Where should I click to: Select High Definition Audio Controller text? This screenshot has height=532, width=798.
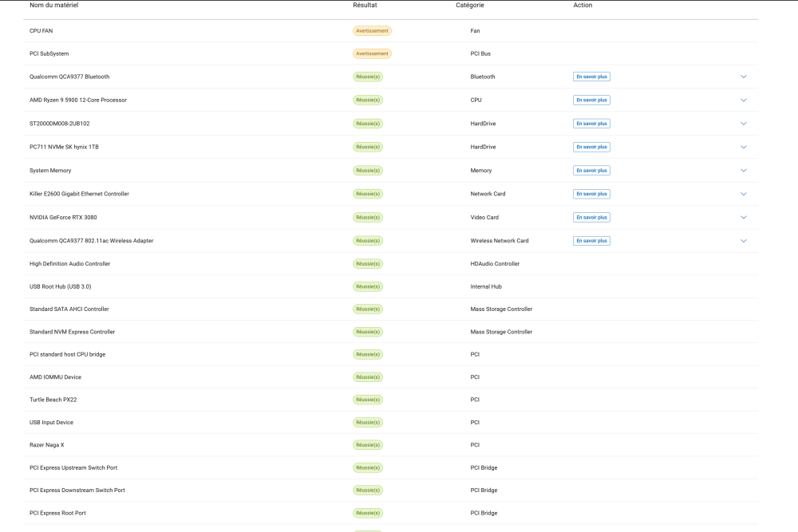coord(69,263)
